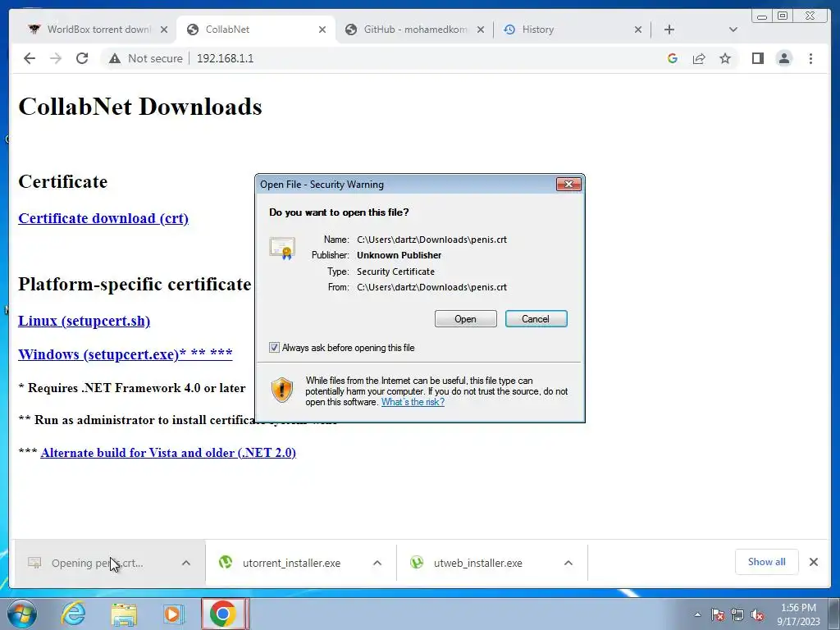This screenshot has width=840, height=630.
Task: Click the address bar URL 192.168.1.1
Action: point(225,58)
